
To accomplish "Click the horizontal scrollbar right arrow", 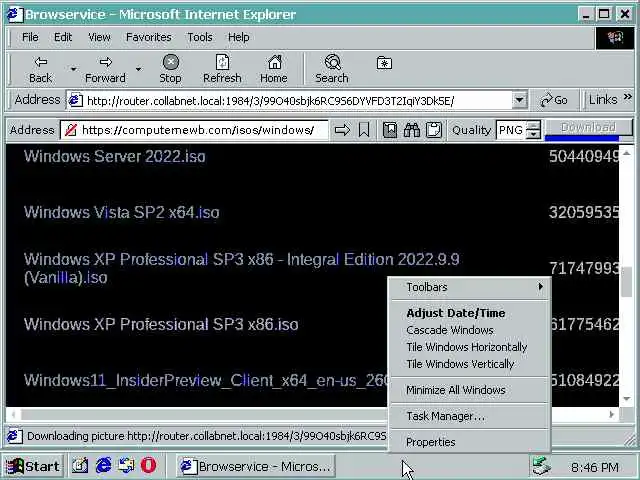I will coord(611,414).
